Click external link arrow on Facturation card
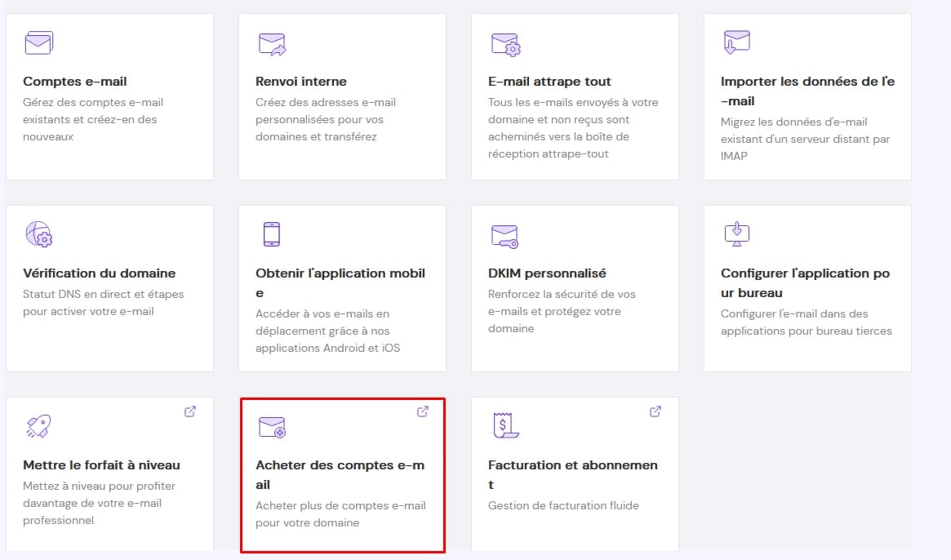Image resolution: width=951 pixels, height=560 pixels. 655,411
